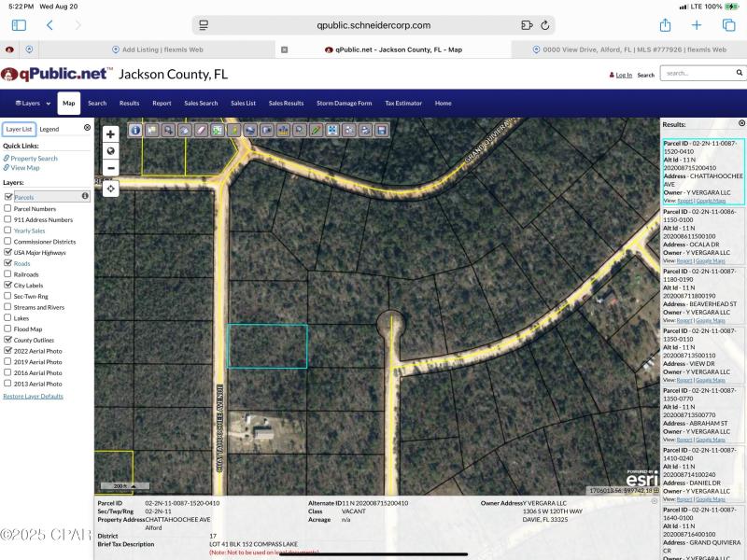
Task: Close the Layer List panel
Action: (x=87, y=128)
